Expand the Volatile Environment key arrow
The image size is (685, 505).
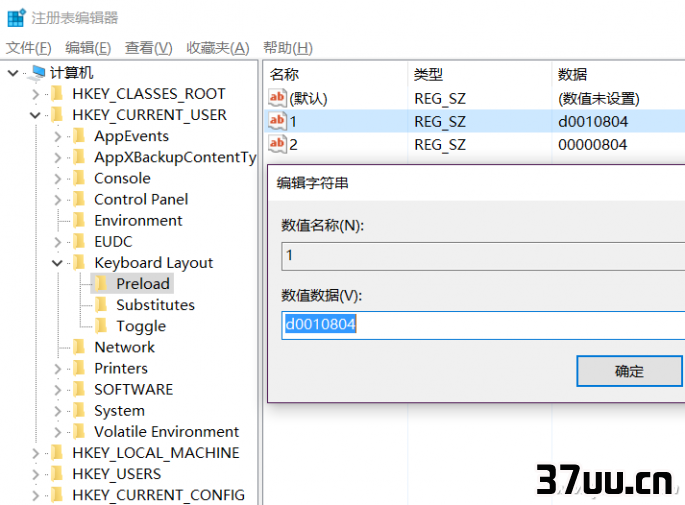[57, 432]
